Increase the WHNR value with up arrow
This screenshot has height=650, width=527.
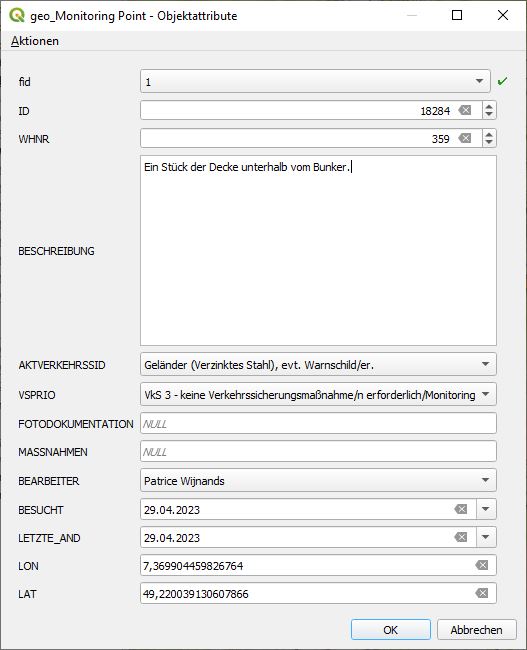tap(489, 134)
